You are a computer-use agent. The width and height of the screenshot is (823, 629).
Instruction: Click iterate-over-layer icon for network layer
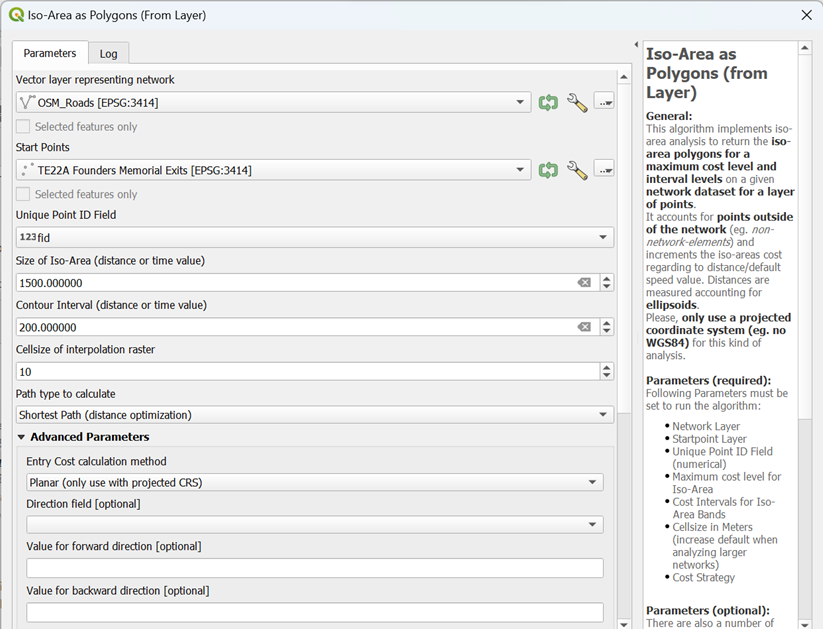coord(548,102)
